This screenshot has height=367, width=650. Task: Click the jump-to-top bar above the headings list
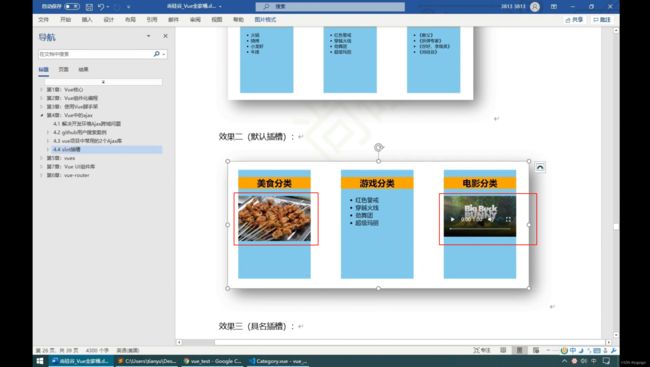pos(103,82)
